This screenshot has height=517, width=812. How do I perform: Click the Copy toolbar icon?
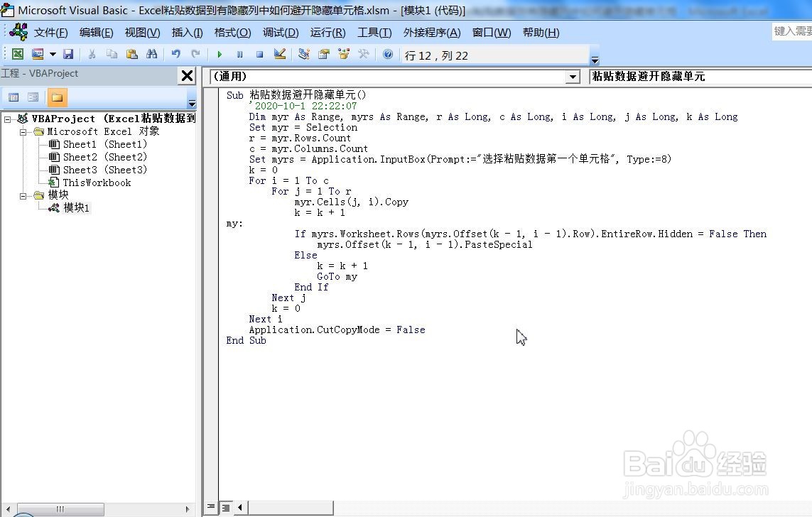112,54
